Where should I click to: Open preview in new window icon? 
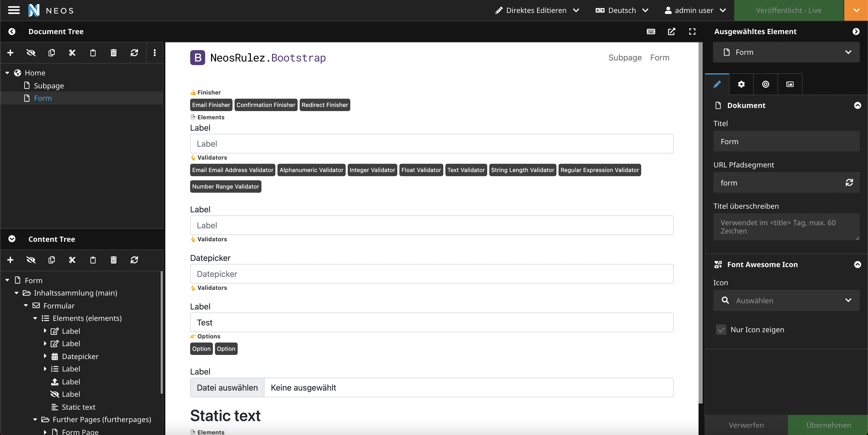tap(671, 31)
